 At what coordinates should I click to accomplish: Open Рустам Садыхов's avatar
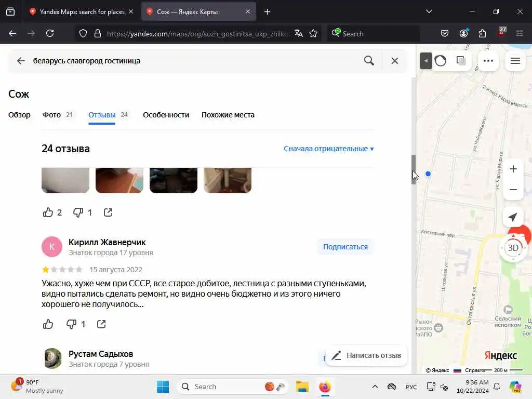pos(52,358)
